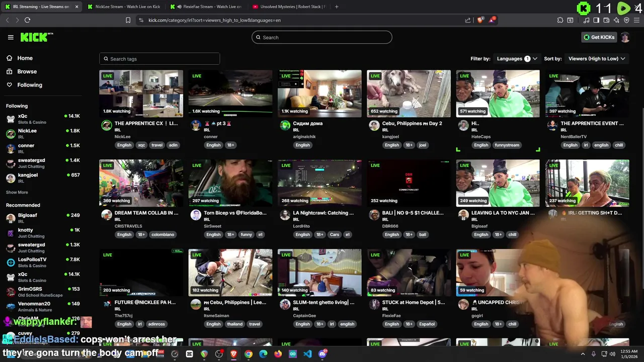Image resolution: width=644 pixels, height=362 pixels.
Task: Open Cebu, Philippines Day 2 stream thumbnail
Action: point(409,94)
